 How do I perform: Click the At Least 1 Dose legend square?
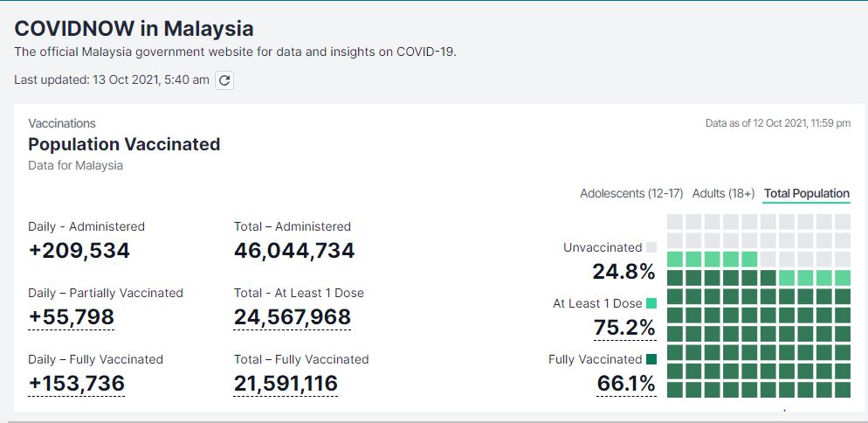[651, 303]
